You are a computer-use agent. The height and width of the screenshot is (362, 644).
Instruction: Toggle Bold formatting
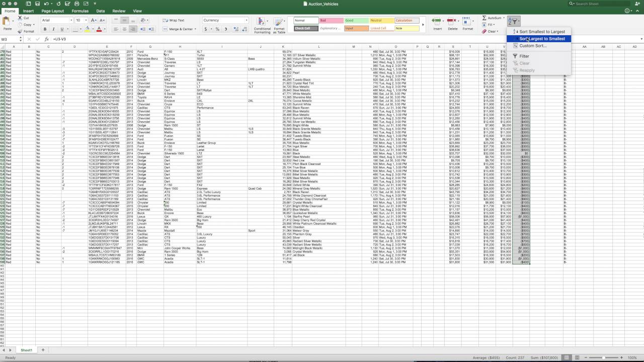click(x=46, y=29)
